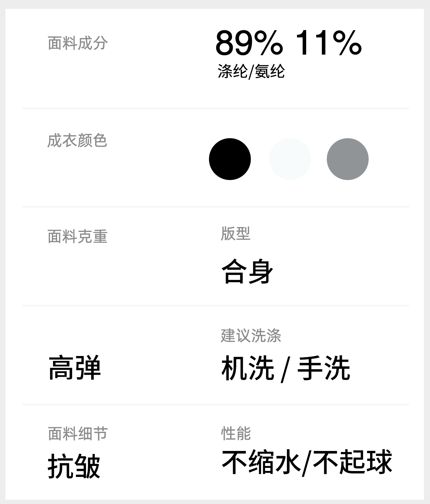Click the 抗皱 fabric detail text
The width and height of the screenshot is (430, 504).
click(x=74, y=466)
